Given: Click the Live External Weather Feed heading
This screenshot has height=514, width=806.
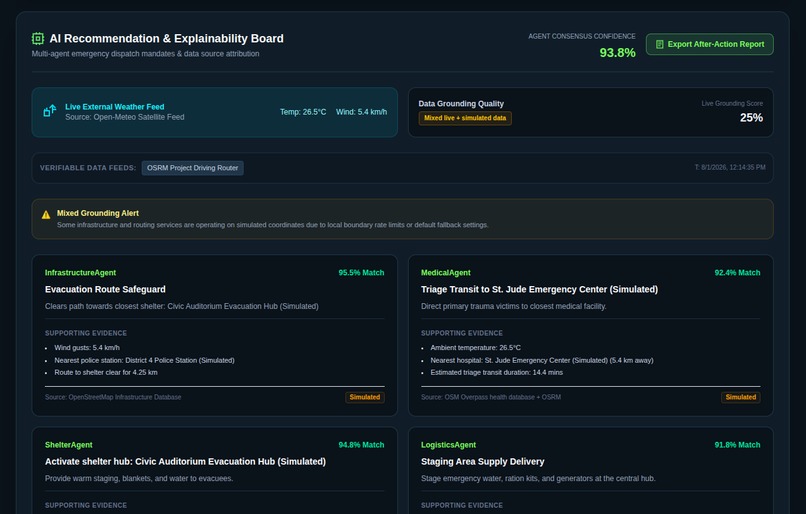Looking at the screenshot, I should point(115,107).
